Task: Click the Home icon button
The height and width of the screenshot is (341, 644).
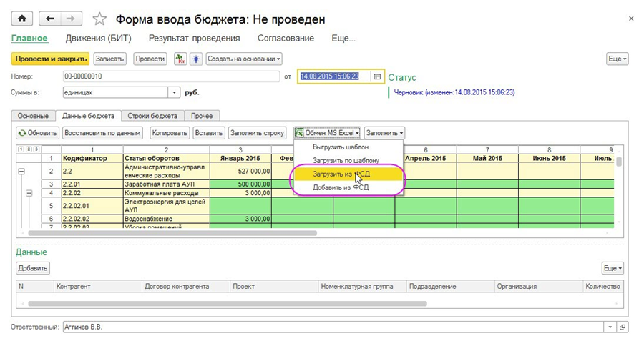Action: 22,18
